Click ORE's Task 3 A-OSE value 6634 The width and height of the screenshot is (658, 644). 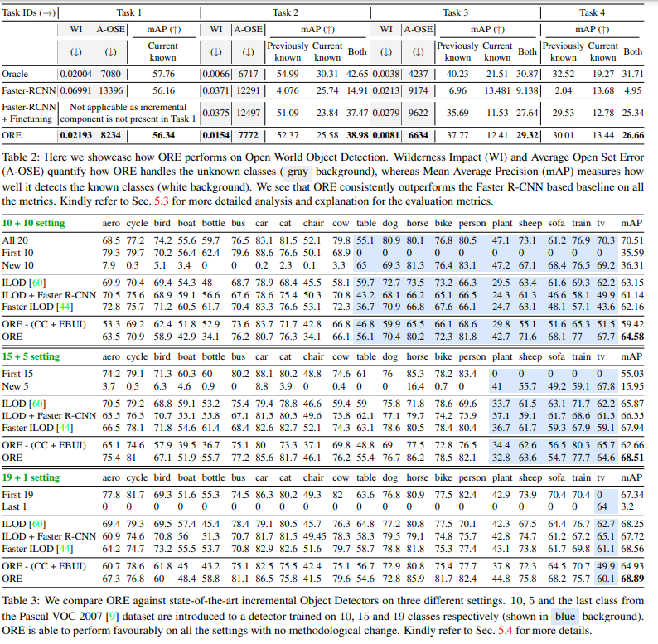click(x=419, y=136)
